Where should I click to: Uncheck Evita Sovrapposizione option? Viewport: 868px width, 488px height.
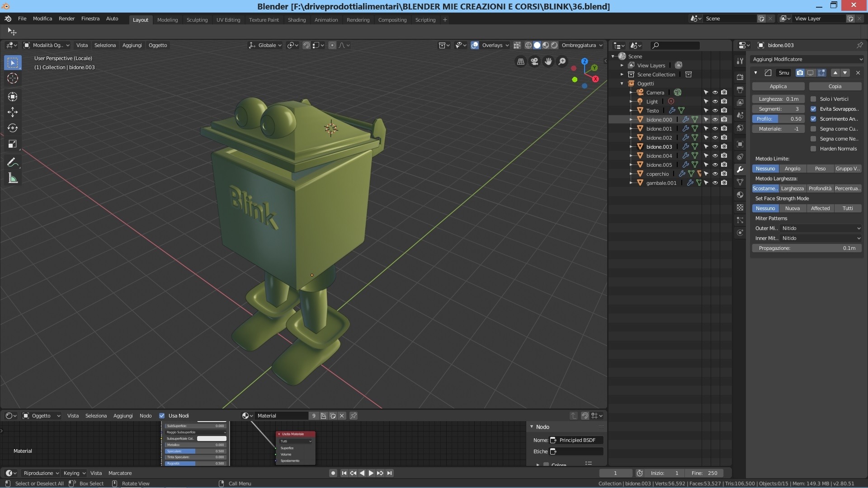point(813,109)
